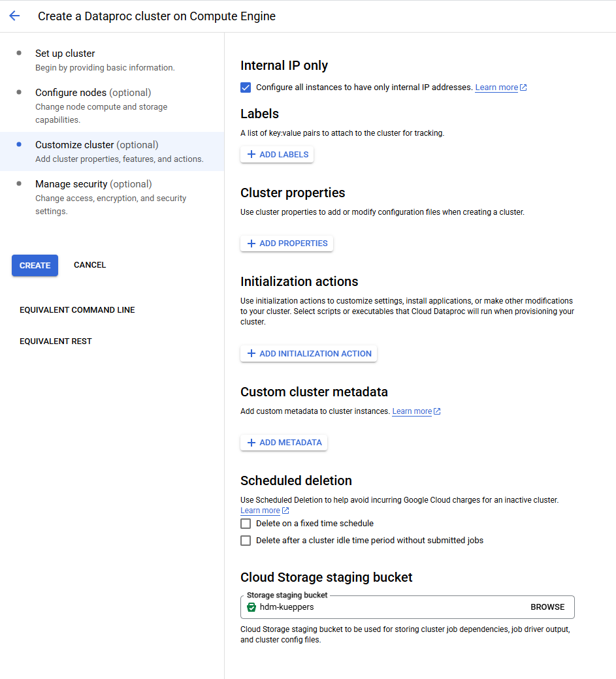Click the green bucket verified icon
Screen dimensions: 616x679
(x=251, y=607)
